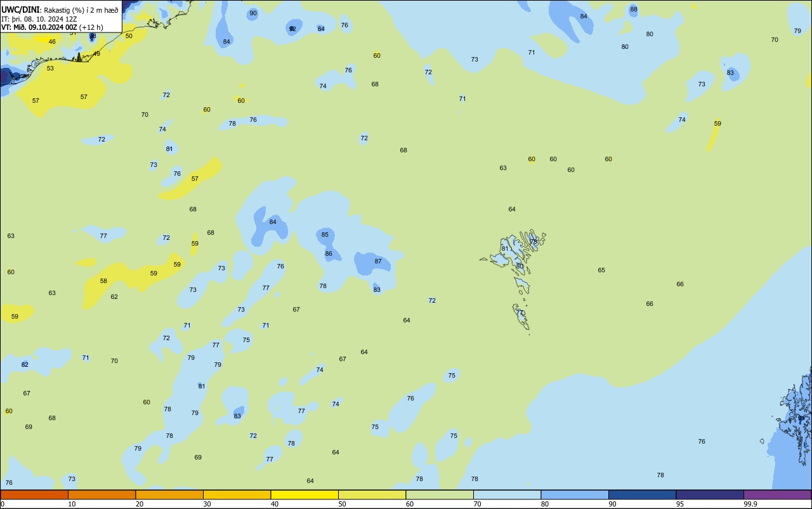The height and width of the screenshot is (509, 812).
Task: Select the navy 95–99.9 legend band
Action: 710,494
